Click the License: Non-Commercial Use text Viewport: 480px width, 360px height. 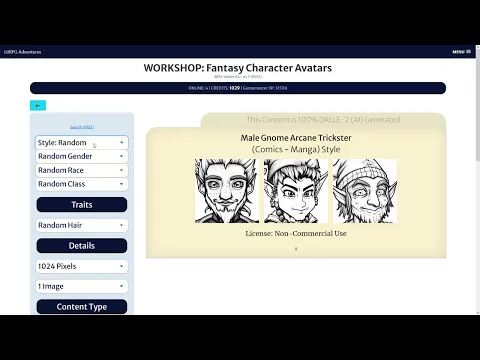[296, 234]
